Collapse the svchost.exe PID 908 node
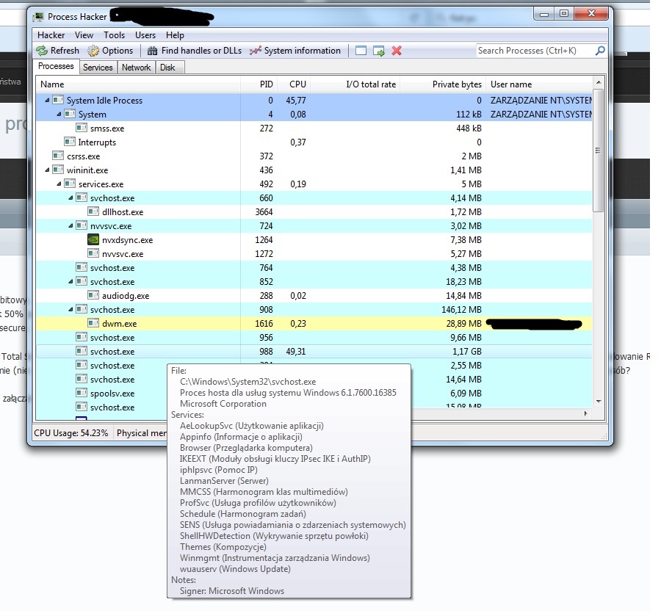This screenshot has width=672, height=616. [71, 309]
